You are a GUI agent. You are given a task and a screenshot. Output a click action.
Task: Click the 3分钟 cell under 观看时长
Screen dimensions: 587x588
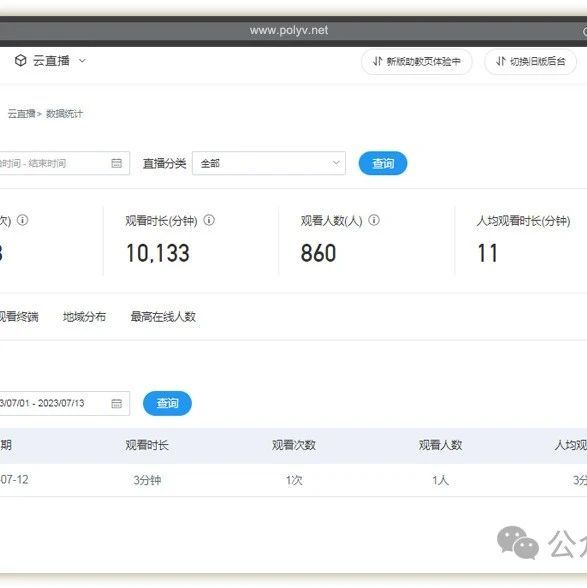[x=147, y=480]
